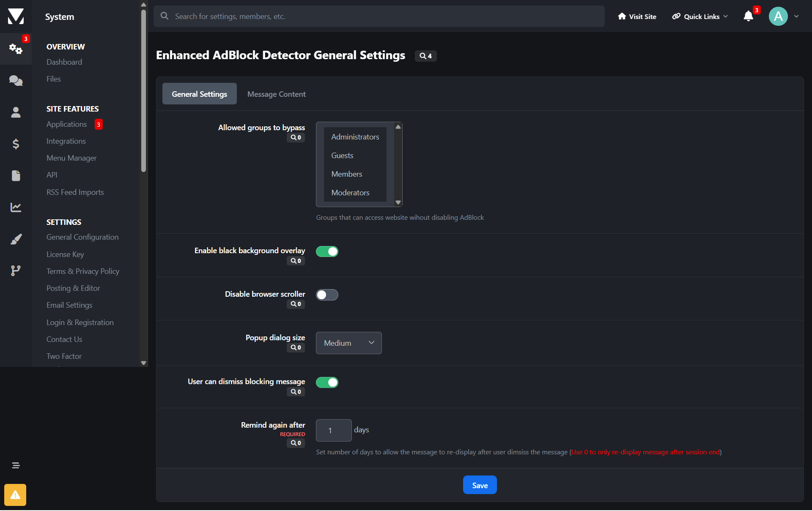Click search badge under Allowed groups to bypass
This screenshot has width=812, height=511.
click(x=296, y=137)
